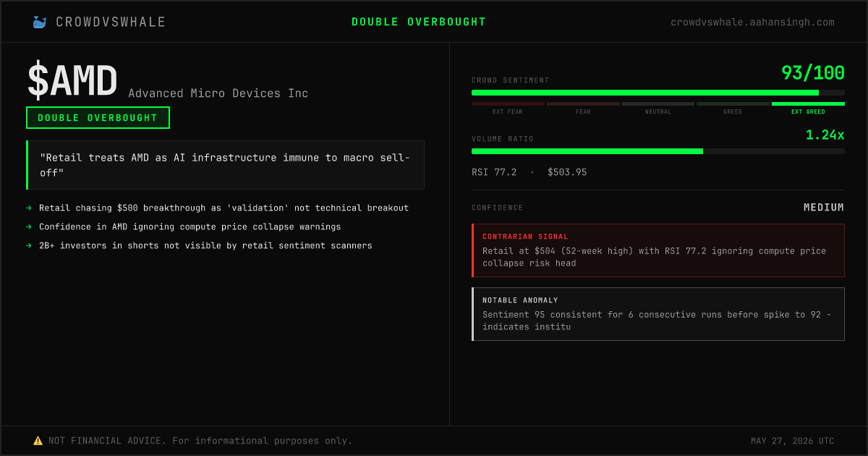Click the NEUTRAL scale segment
This screenshot has height=456, width=868.
point(658,109)
